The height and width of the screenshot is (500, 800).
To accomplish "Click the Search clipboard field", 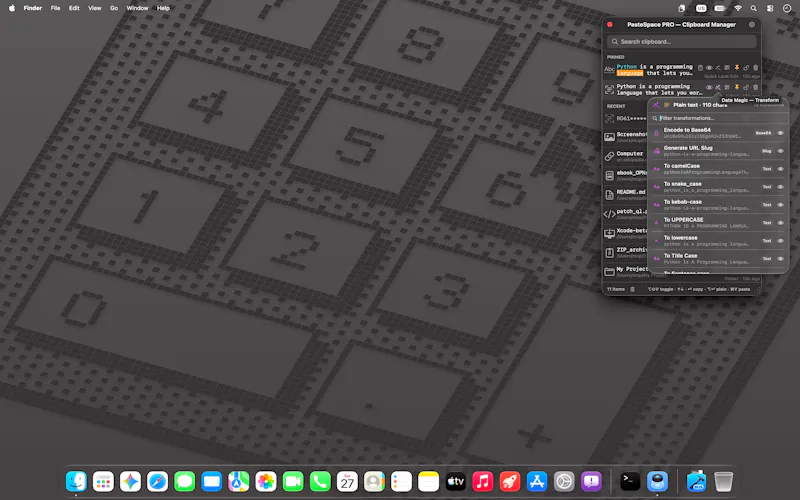I will tap(682, 41).
